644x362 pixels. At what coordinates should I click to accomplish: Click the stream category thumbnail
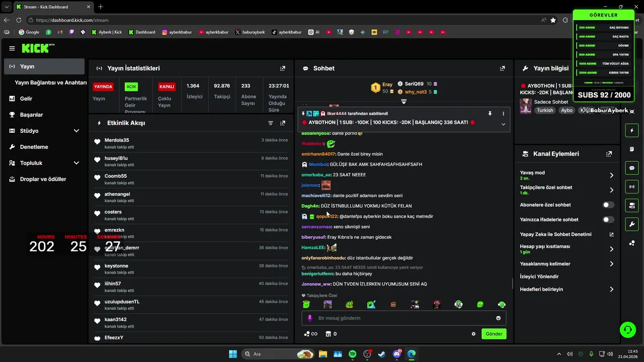(526, 106)
